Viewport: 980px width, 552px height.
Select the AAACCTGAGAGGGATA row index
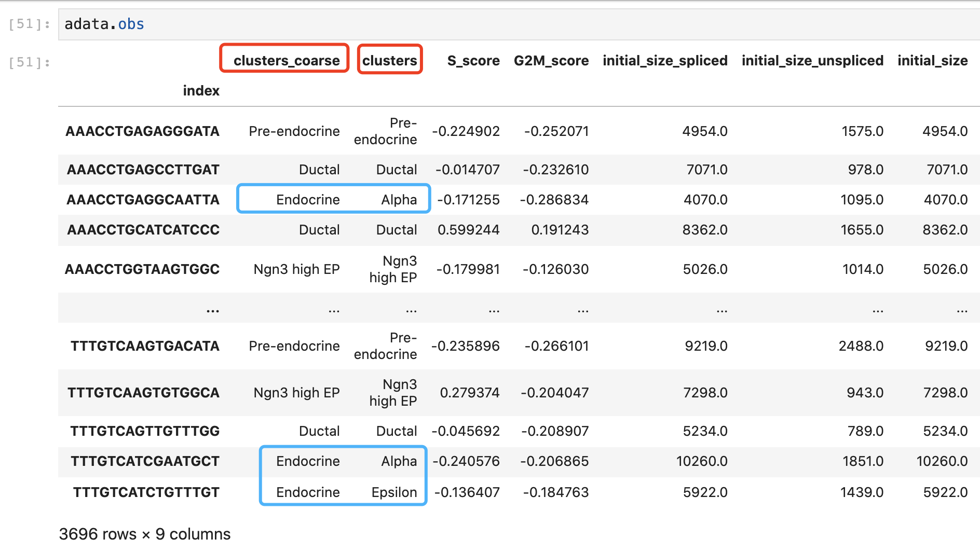point(142,131)
